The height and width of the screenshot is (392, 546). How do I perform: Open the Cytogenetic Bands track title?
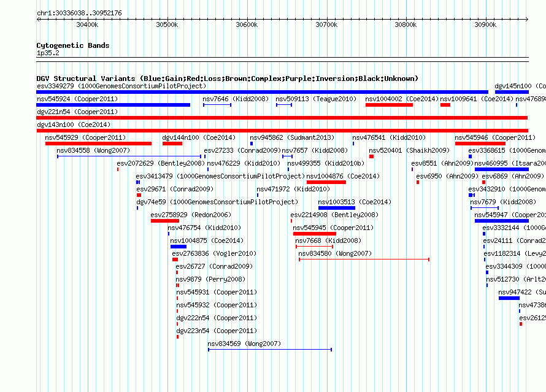[x=73, y=45]
